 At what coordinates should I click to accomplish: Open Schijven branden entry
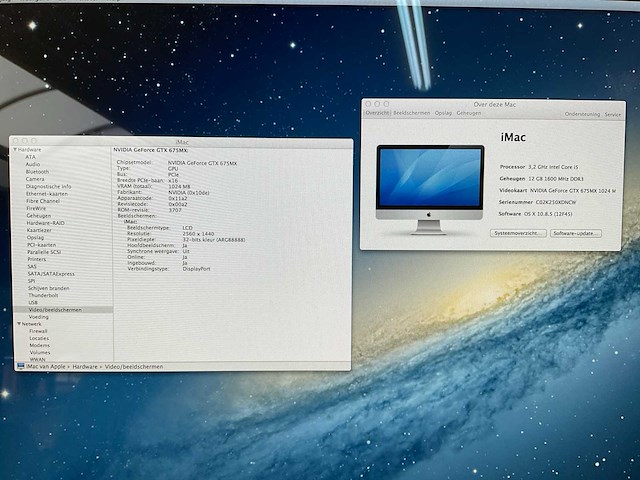click(x=49, y=288)
